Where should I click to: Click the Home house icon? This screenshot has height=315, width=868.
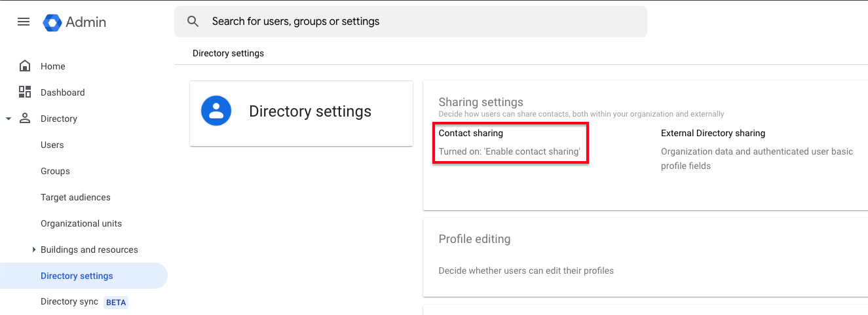[x=25, y=66]
